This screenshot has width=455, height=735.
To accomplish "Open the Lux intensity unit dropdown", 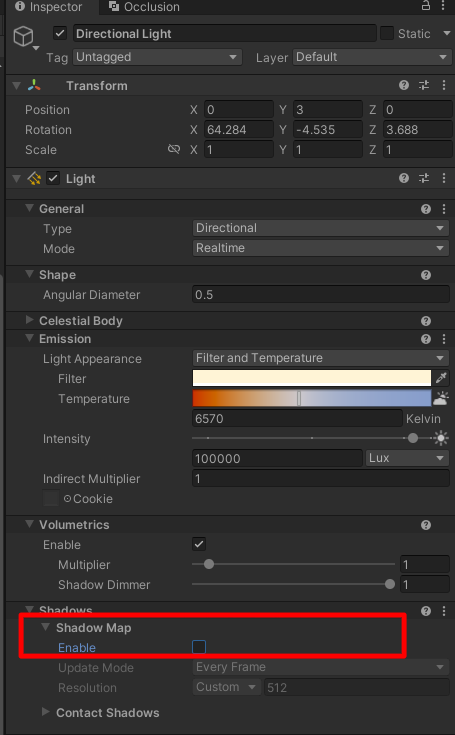I will click(407, 458).
